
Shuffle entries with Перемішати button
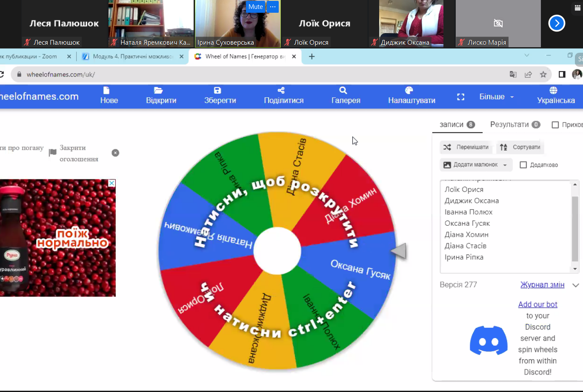pos(466,147)
